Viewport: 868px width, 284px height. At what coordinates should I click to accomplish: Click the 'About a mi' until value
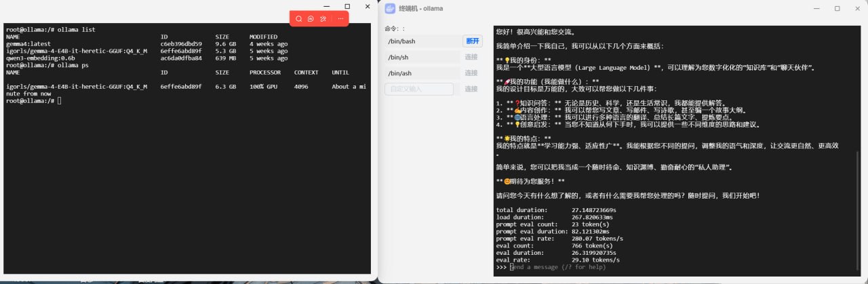[350, 87]
